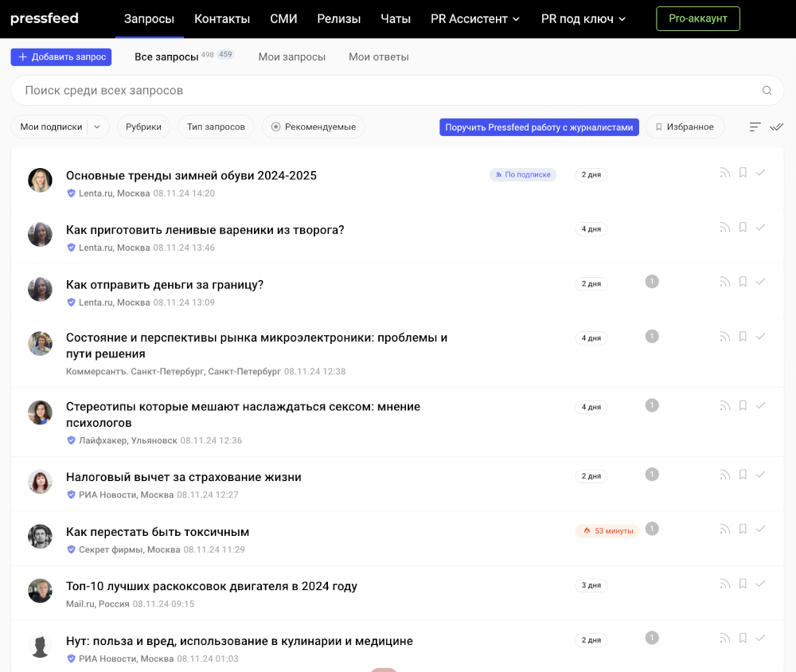The height and width of the screenshot is (672, 796).
Task: Open the 'Pro-аккаунт' button
Action: 698,18
